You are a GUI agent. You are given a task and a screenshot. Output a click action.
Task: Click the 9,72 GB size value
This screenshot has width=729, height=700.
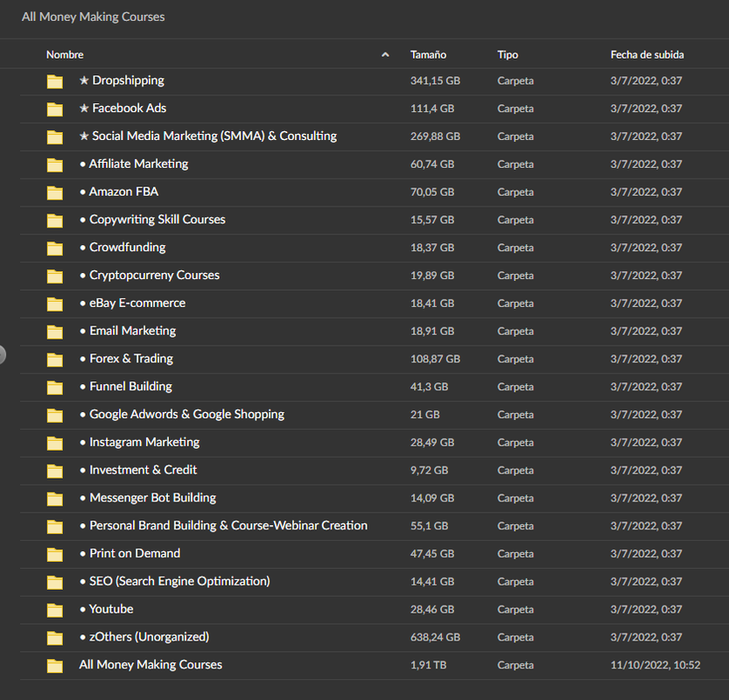pyautogui.click(x=429, y=471)
